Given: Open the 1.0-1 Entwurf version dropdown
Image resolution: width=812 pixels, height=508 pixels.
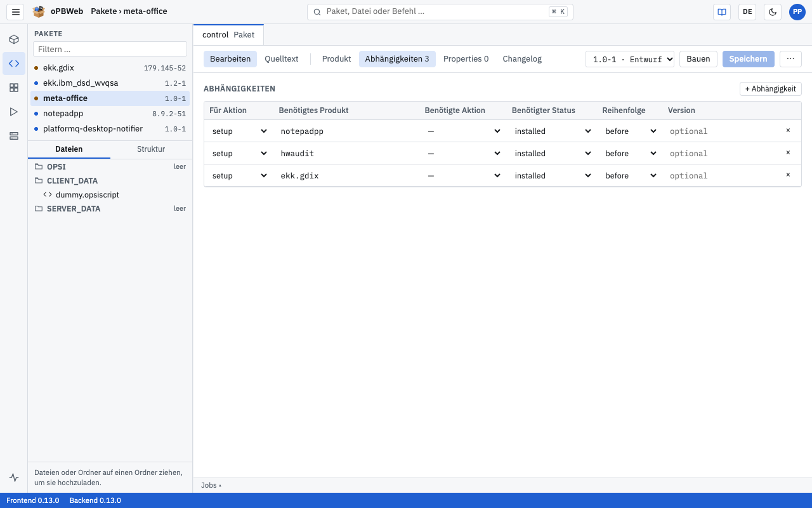Looking at the screenshot, I should click(x=630, y=59).
